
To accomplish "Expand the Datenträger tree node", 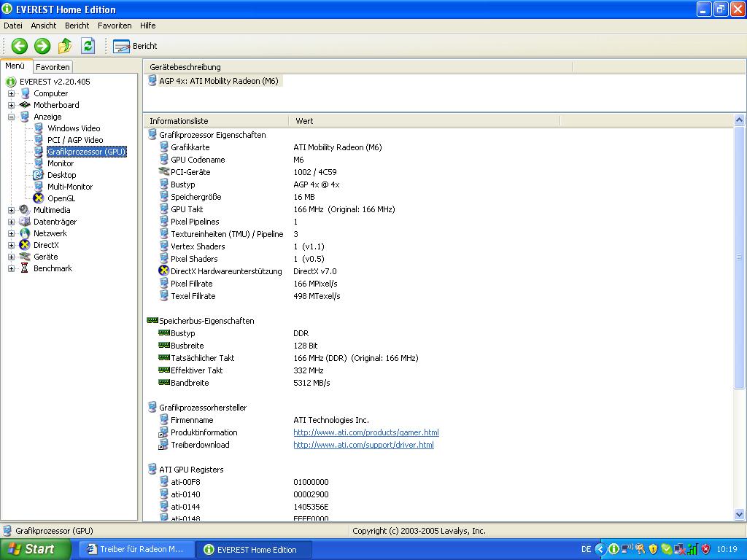I will tap(11, 222).
